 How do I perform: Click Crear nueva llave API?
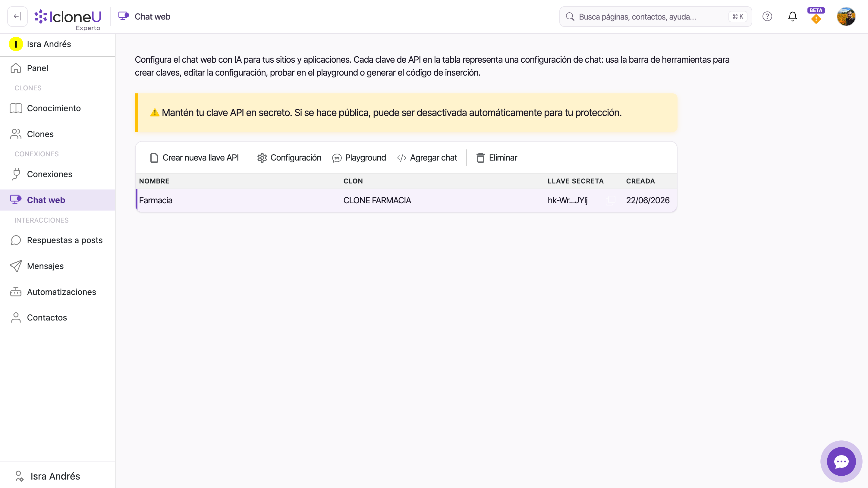194,158
